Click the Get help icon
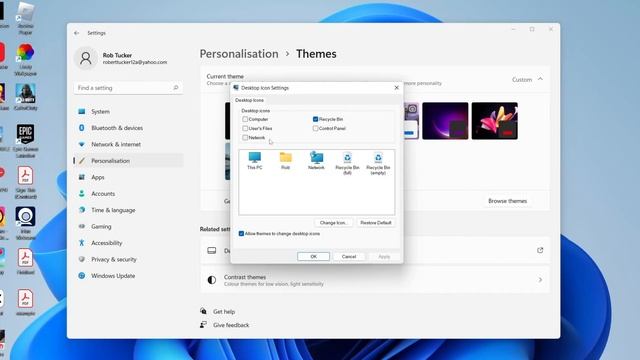Image resolution: width=640 pixels, height=360 pixels. [x=203, y=311]
